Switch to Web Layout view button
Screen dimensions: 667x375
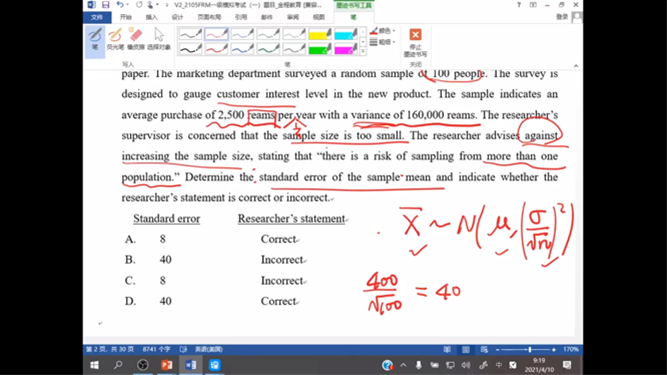[484, 349]
